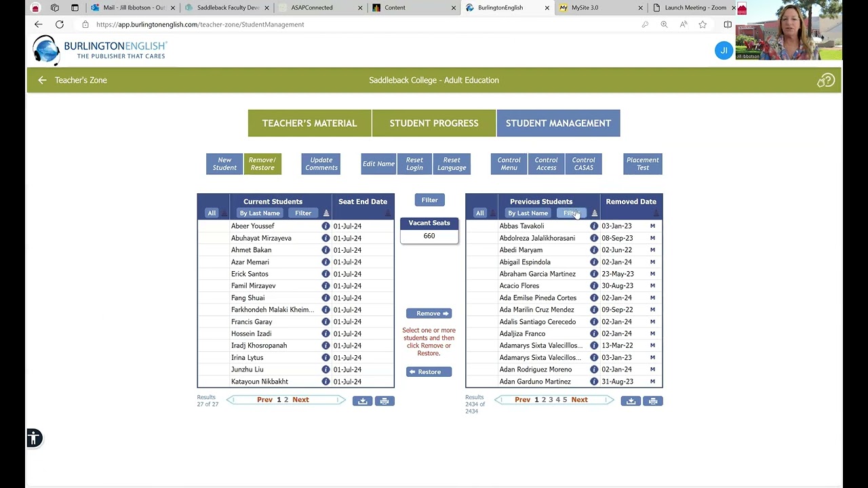The width and height of the screenshot is (868, 488).
Task: Click the Edit Name button
Action: (378, 164)
